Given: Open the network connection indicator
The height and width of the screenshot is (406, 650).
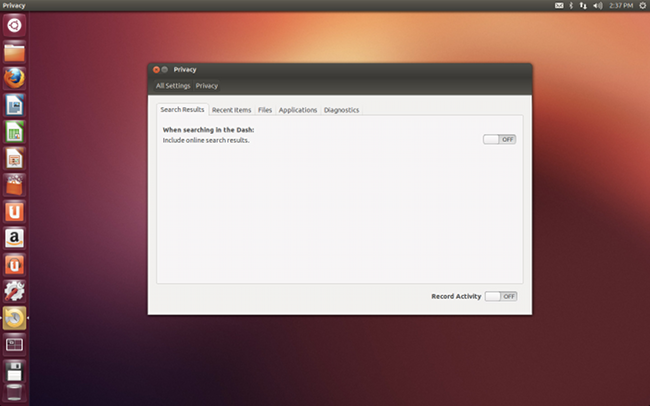Looking at the screenshot, I should click(583, 5).
